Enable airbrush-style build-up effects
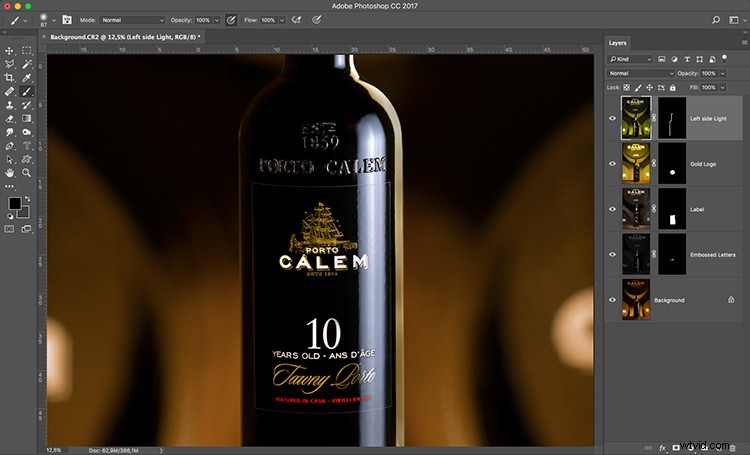 297,20
